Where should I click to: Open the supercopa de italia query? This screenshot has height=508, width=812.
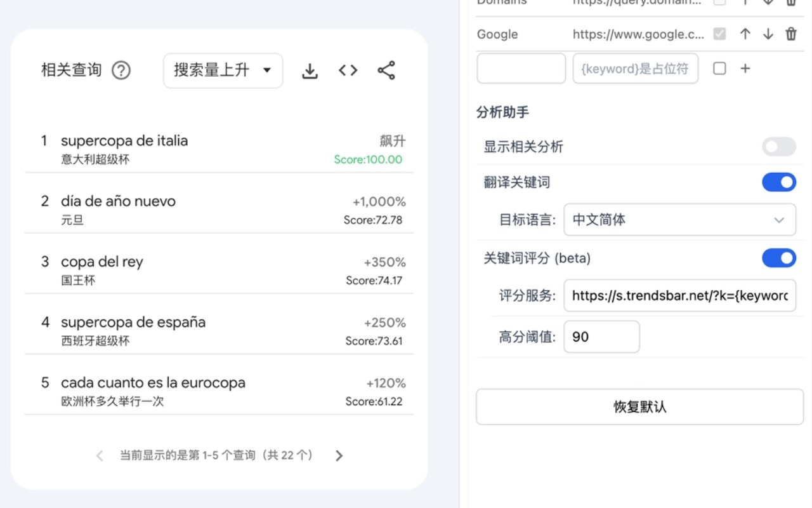click(124, 140)
